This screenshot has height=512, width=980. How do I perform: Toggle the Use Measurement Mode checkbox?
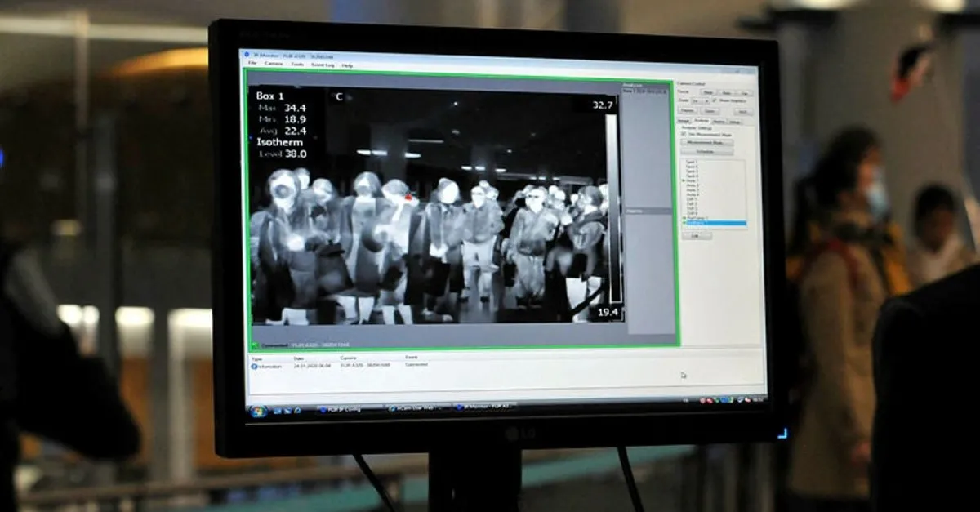click(684, 134)
